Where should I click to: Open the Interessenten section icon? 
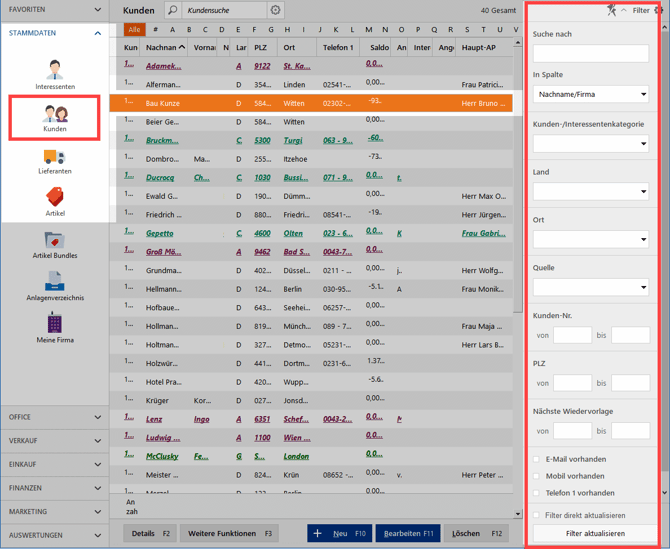54,71
